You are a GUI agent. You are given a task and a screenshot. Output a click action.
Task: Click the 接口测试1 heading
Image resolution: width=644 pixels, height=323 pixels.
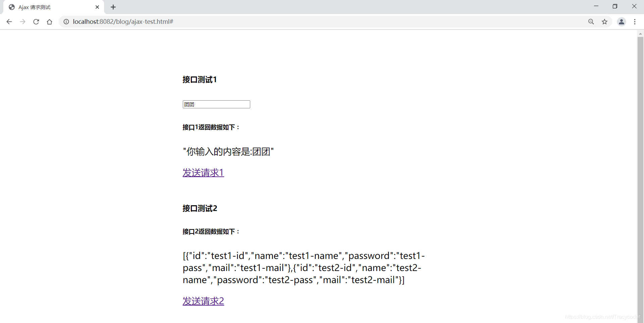[x=200, y=79]
